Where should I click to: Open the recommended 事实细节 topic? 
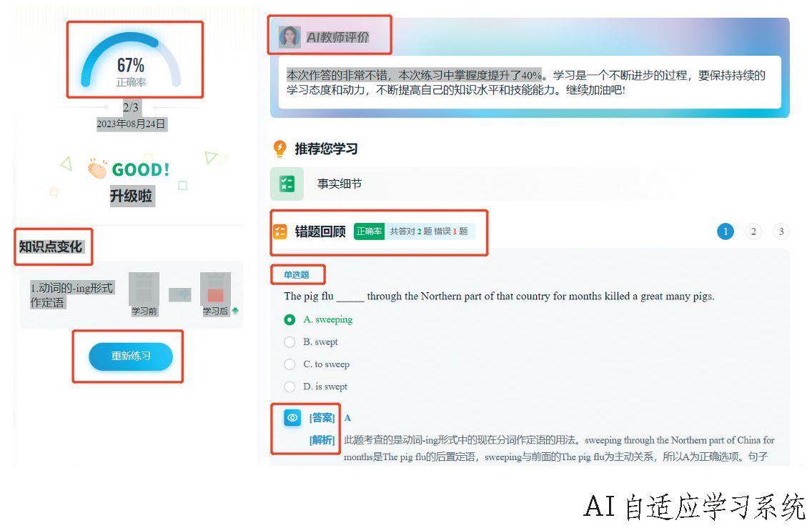(x=340, y=184)
